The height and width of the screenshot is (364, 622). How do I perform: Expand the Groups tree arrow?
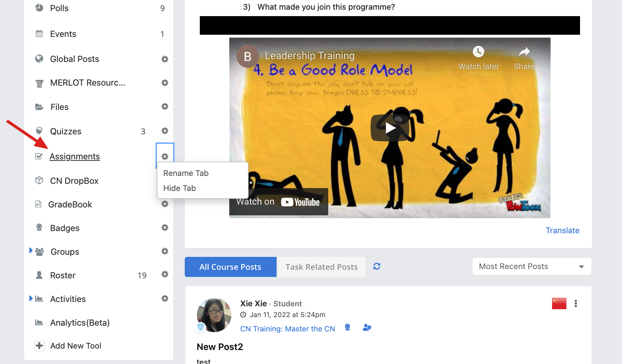(x=31, y=250)
